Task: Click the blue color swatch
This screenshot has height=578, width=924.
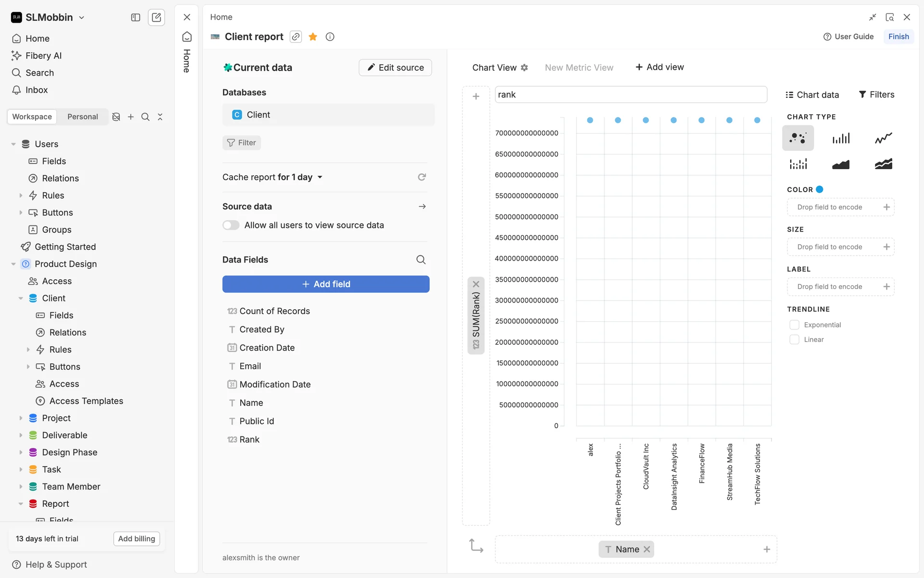Action: [x=820, y=189]
